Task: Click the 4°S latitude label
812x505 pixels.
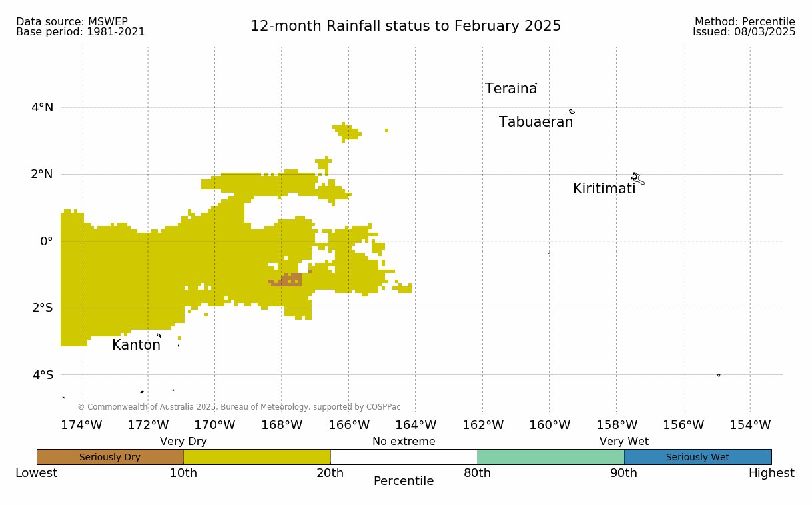Action: tap(42, 375)
